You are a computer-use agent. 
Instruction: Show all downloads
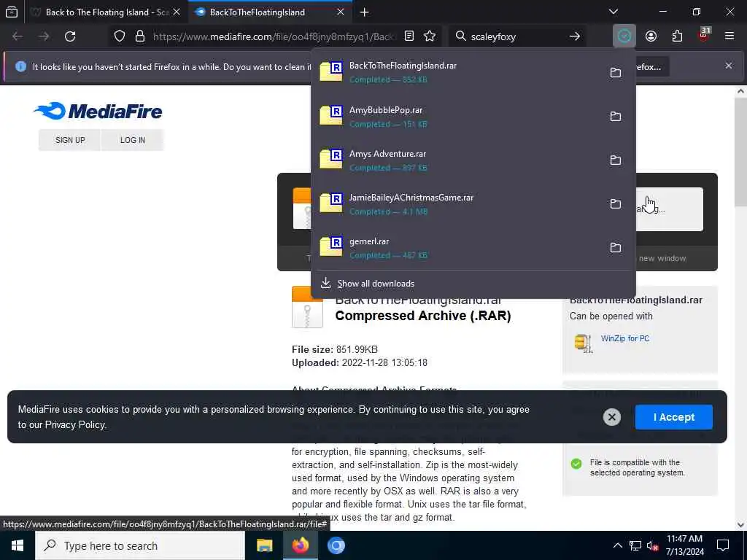pos(473,284)
